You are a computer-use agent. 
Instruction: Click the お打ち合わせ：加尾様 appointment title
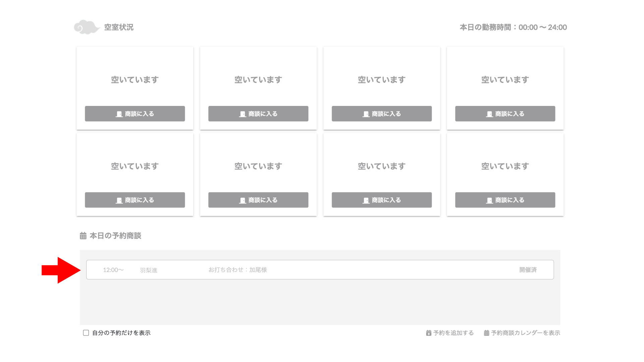[237, 270]
